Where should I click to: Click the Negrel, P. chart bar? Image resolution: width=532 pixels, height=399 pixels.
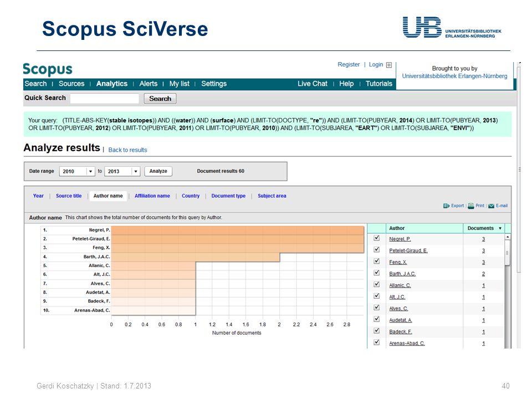click(x=238, y=231)
